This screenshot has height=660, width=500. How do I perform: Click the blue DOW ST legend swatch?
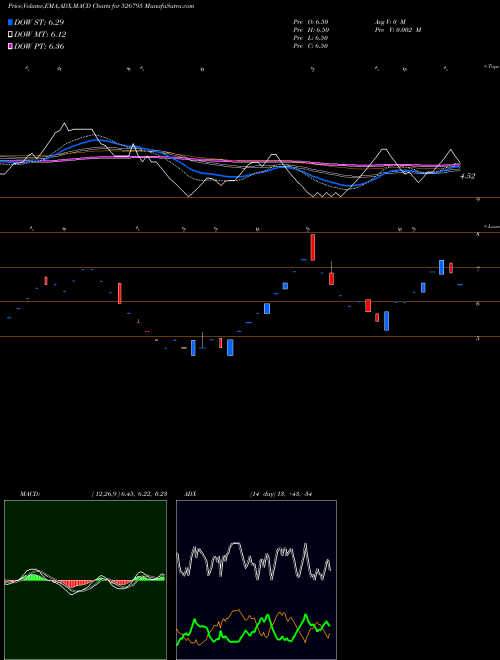(10, 22)
